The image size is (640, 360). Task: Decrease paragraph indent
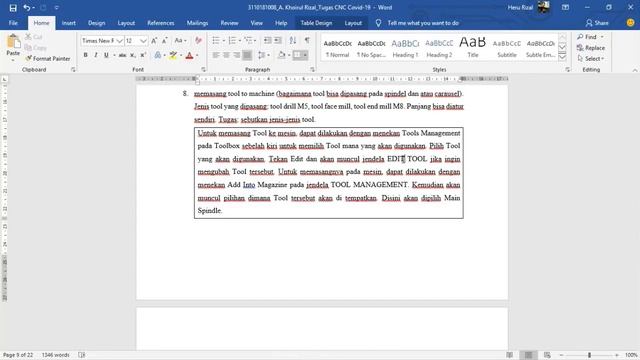[x=267, y=40]
